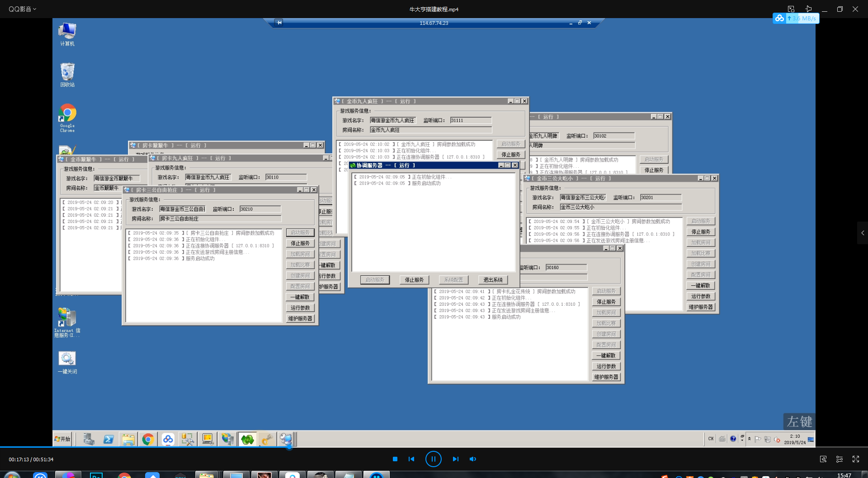Click the video progress bar handle
The image size is (868, 478).
point(289,447)
